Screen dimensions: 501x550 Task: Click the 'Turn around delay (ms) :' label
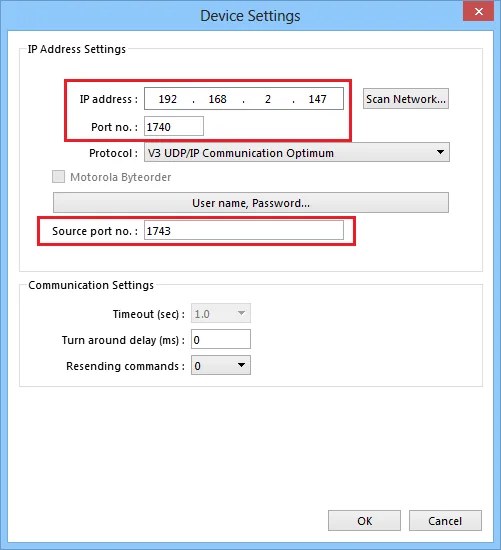[x=123, y=340]
